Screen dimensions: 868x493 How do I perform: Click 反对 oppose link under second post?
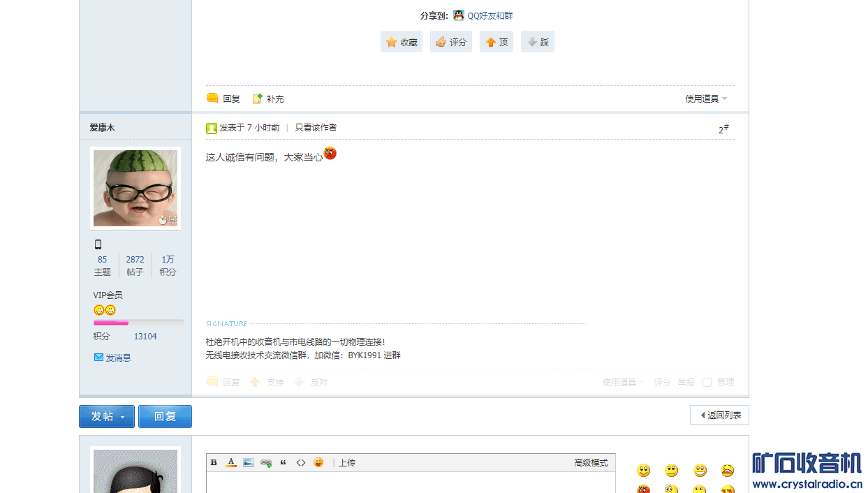(x=311, y=382)
